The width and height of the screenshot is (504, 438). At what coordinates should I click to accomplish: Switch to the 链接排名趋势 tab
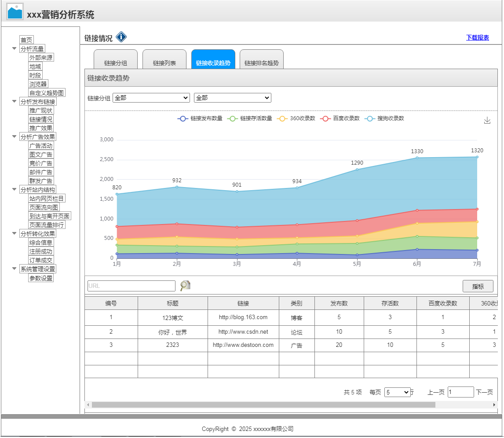(262, 59)
